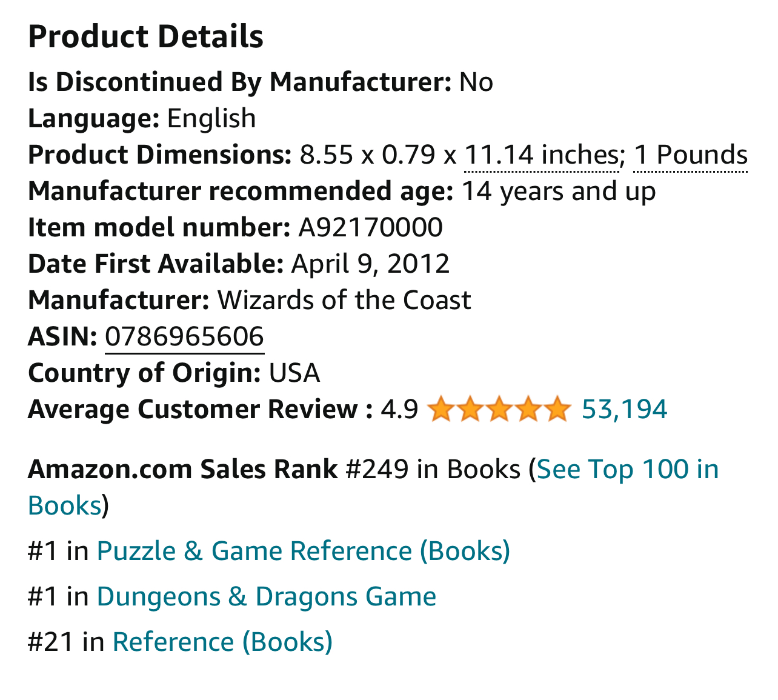The image size is (778, 700).
Task: Click the dotted-underlined 1 Pounds weight
Action: pyautogui.click(x=691, y=155)
